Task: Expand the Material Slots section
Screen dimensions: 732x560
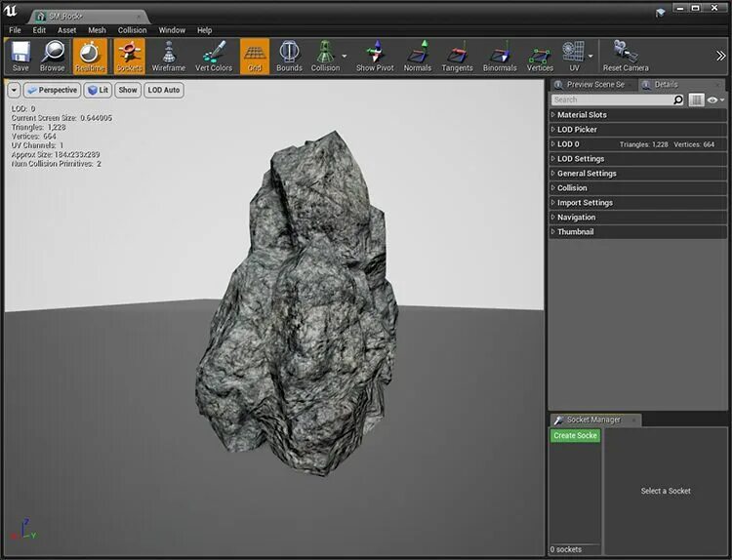Action: tap(582, 115)
